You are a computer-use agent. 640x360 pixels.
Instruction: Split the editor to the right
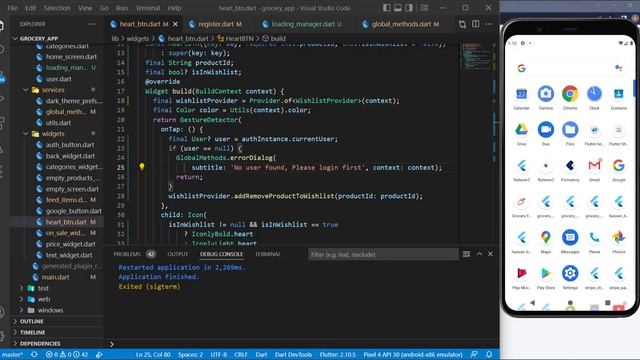tap(476, 24)
